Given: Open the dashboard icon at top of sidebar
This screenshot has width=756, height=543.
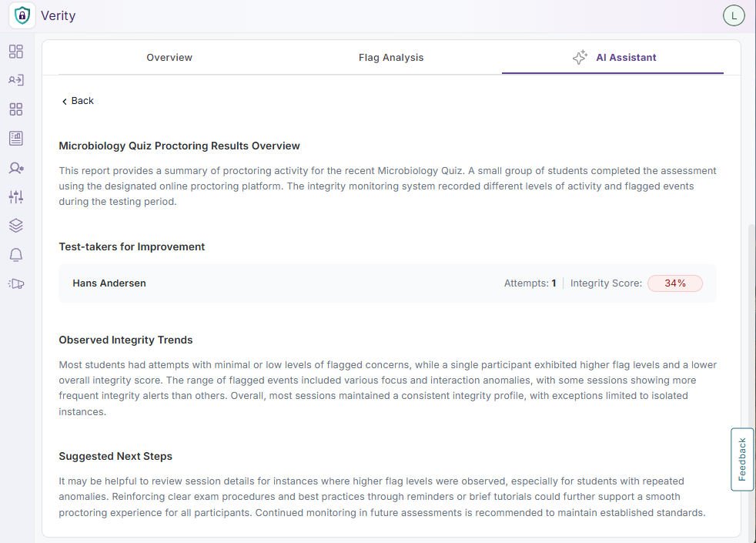Looking at the screenshot, I should tap(16, 52).
